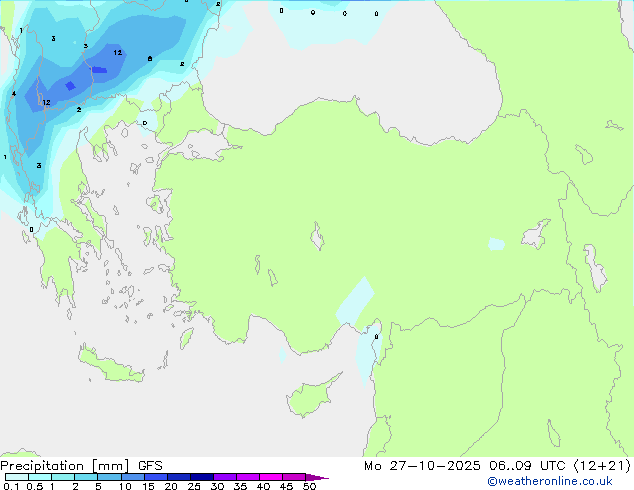Click the 0.5–1 mm legend swatch
The height and width of the screenshot is (490, 634).
40,477
